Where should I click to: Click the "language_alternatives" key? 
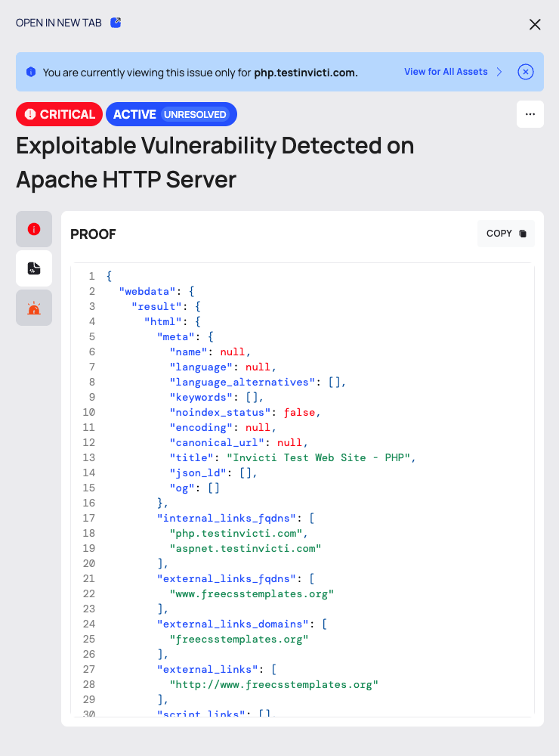pyautogui.click(x=242, y=383)
